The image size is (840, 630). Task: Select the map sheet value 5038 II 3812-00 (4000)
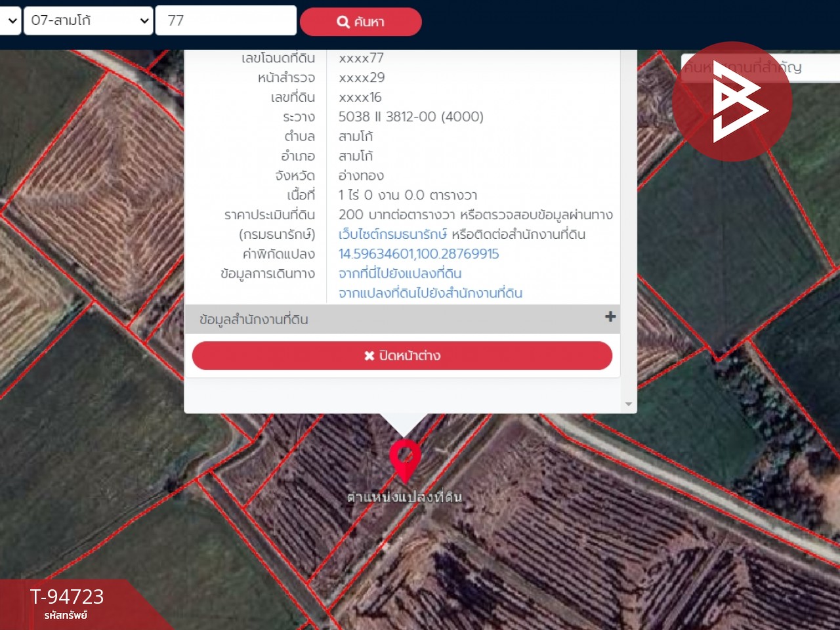[x=411, y=117]
